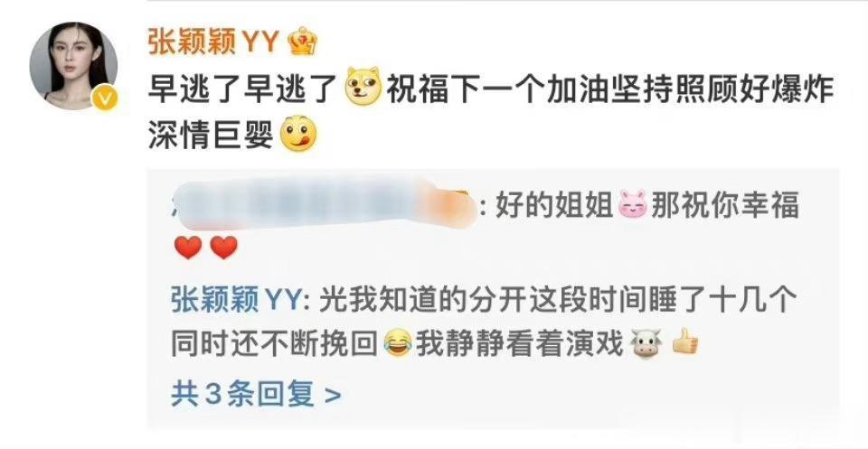Expand replies via 共3条回复 link
The image size is (868, 449).
(256, 395)
